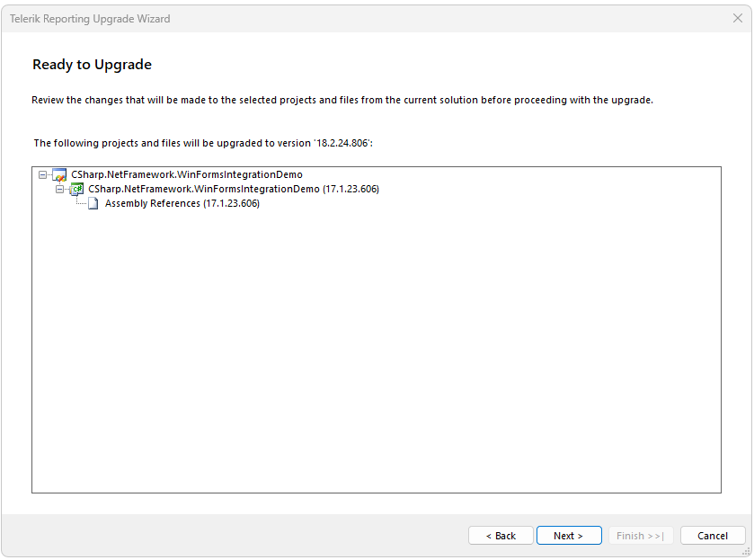754x560 pixels.
Task: Collapse the solution node CSharp.NetFramework.WinFormsIntegrationDemo
Action: coord(43,174)
